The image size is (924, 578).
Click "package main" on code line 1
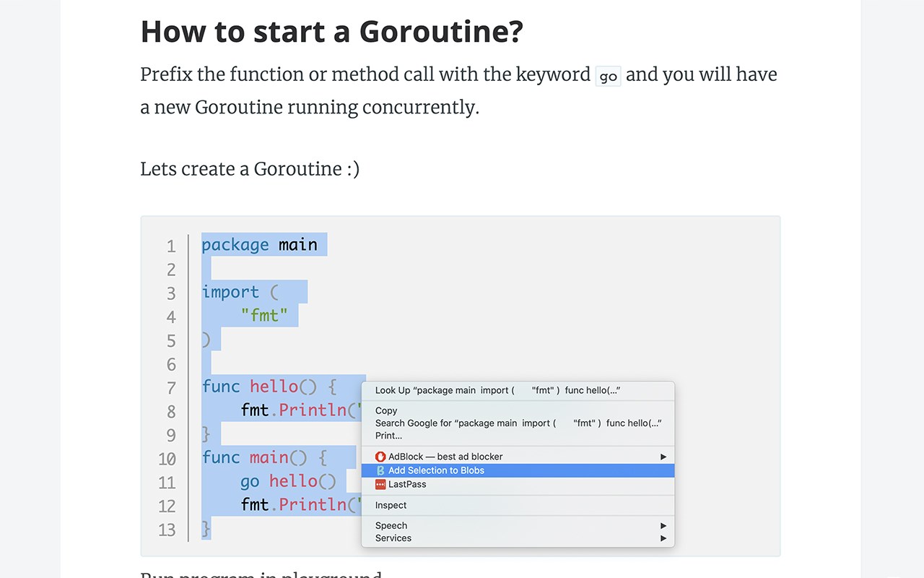point(259,245)
